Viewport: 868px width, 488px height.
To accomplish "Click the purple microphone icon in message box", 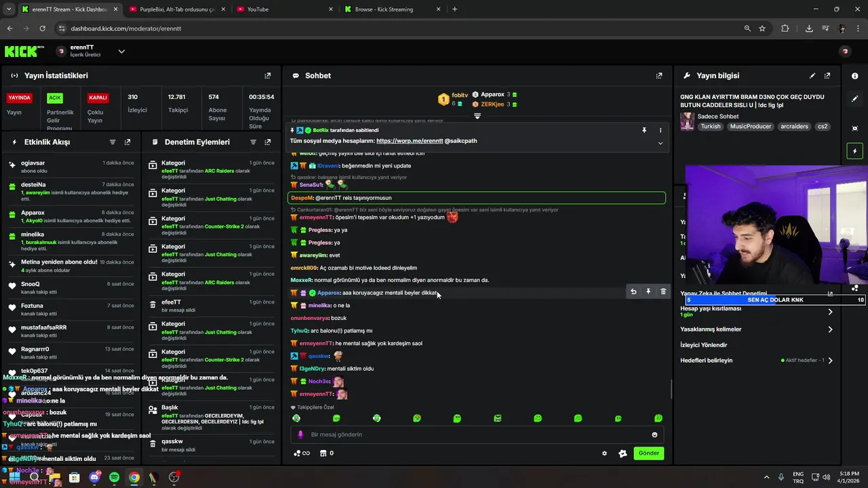I will [x=300, y=434].
